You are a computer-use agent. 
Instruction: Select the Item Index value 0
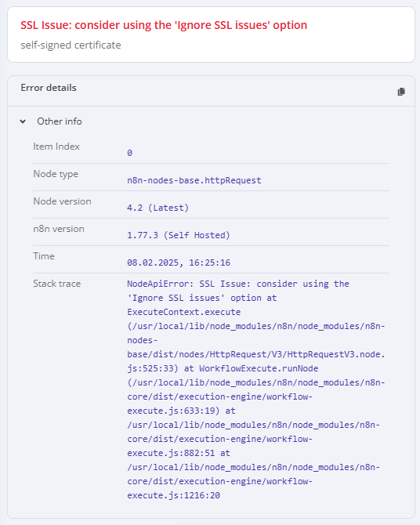click(129, 153)
